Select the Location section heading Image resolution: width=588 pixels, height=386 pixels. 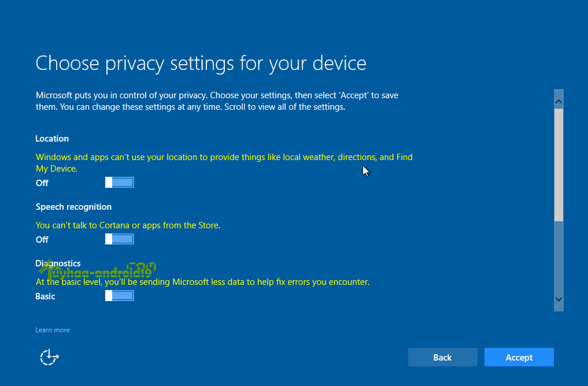(x=52, y=138)
